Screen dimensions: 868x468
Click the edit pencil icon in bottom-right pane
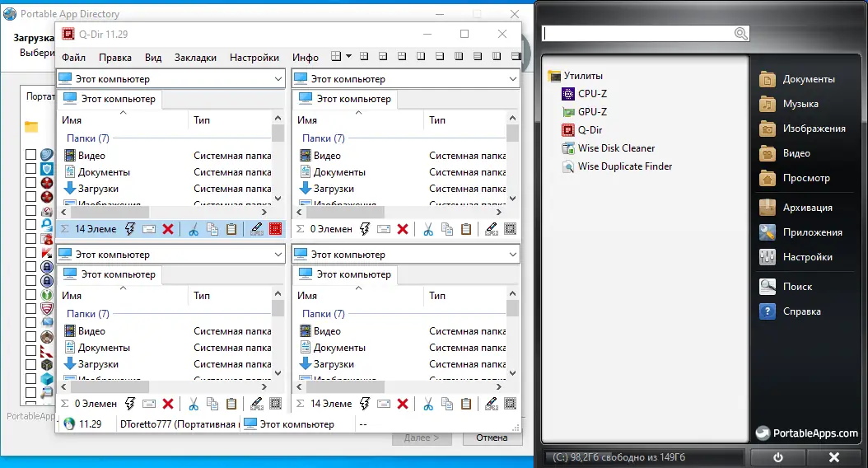491,404
